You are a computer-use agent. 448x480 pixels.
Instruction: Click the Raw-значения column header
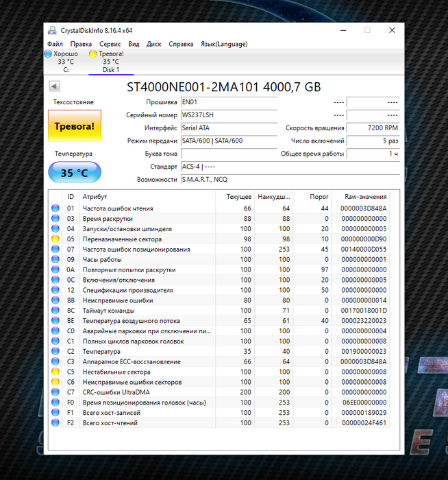367,197
